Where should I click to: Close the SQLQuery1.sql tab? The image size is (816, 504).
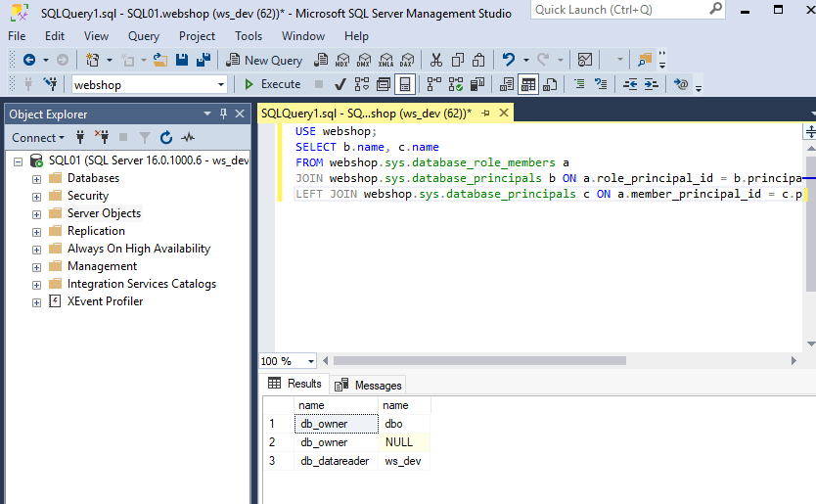click(504, 113)
